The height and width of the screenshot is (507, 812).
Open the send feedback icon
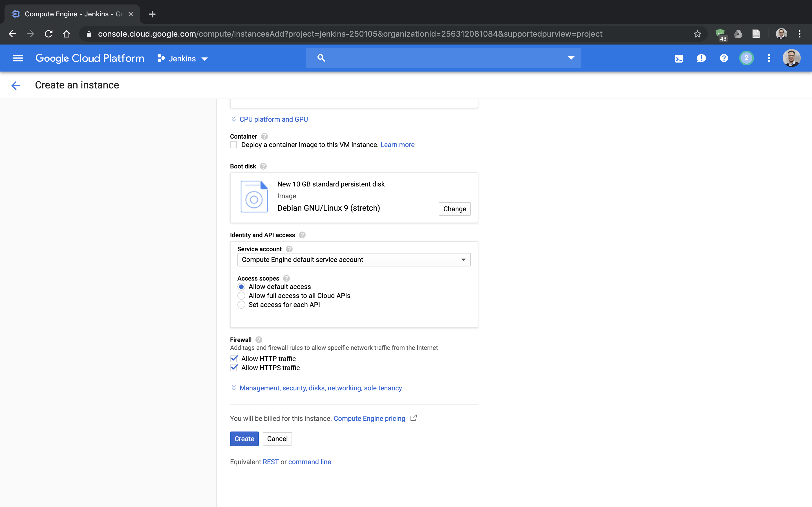(x=701, y=59)
